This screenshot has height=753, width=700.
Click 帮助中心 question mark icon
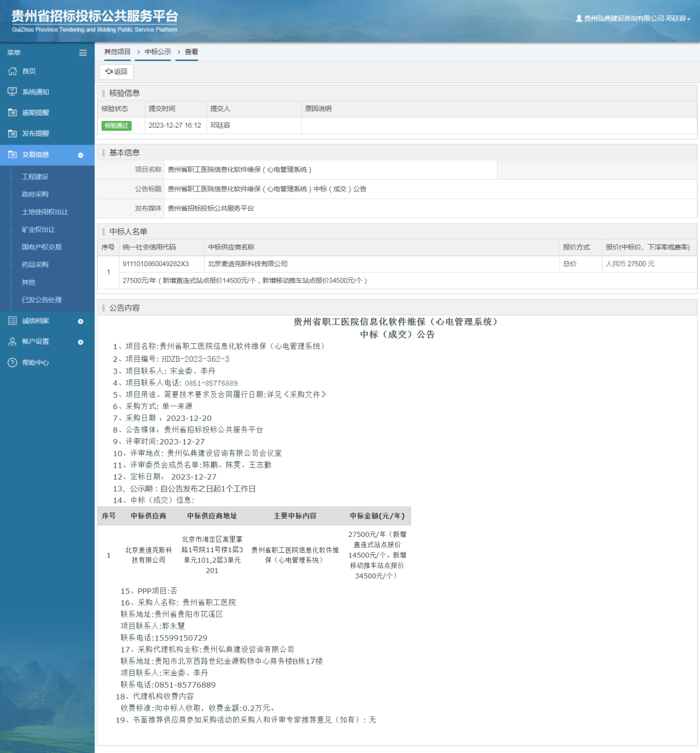[12, 362]
